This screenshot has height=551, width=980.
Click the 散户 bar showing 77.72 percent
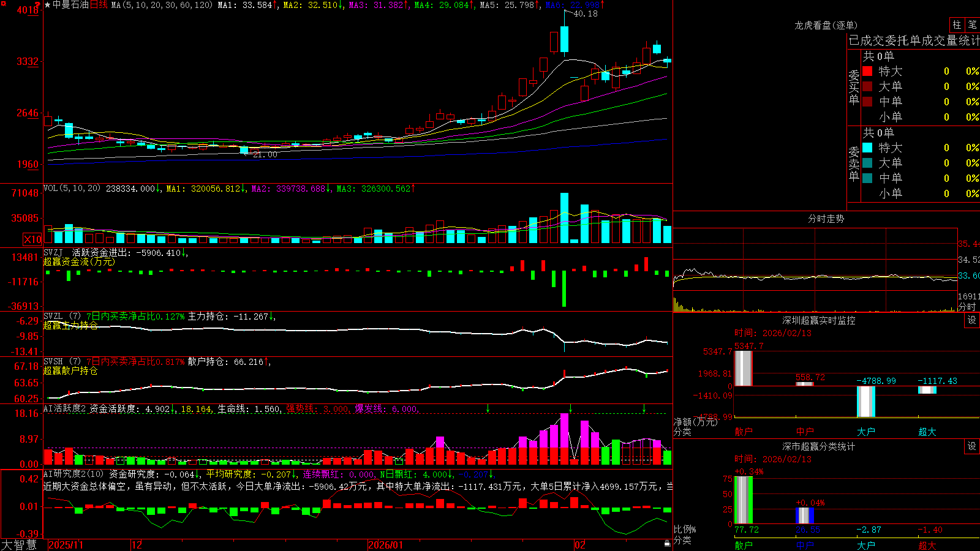[744, 500]
